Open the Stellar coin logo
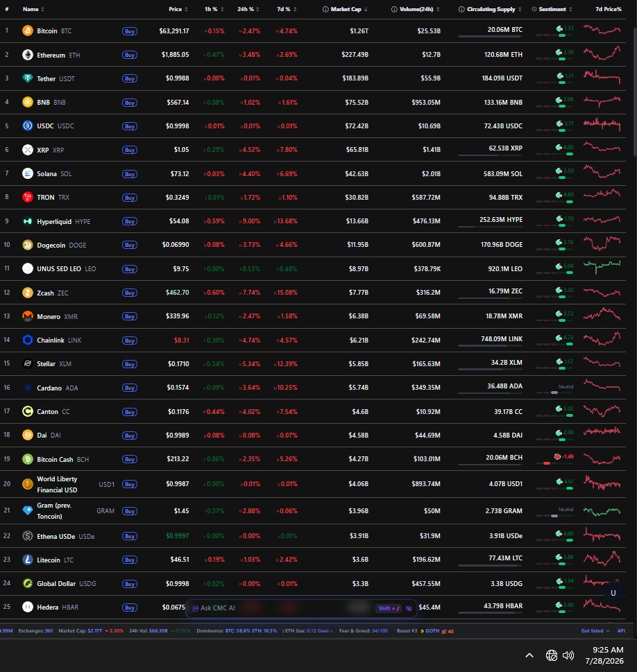This screenshot has height=672, width=637. click(28, 363)
